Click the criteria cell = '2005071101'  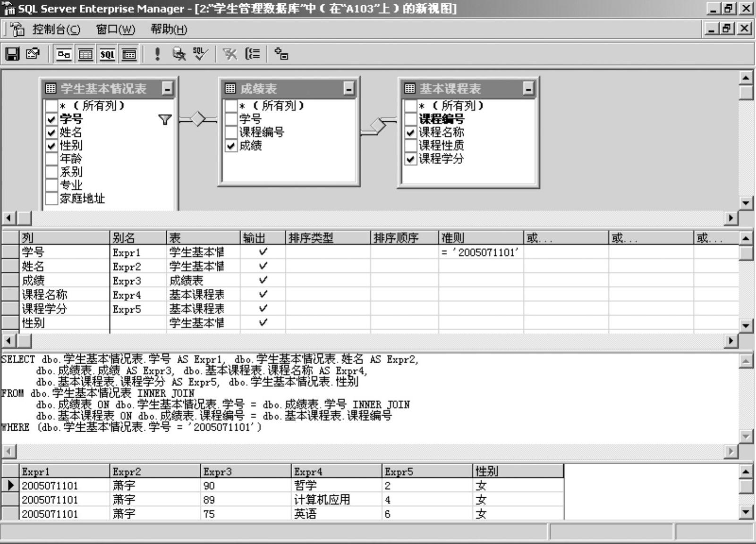coord(481,252)
